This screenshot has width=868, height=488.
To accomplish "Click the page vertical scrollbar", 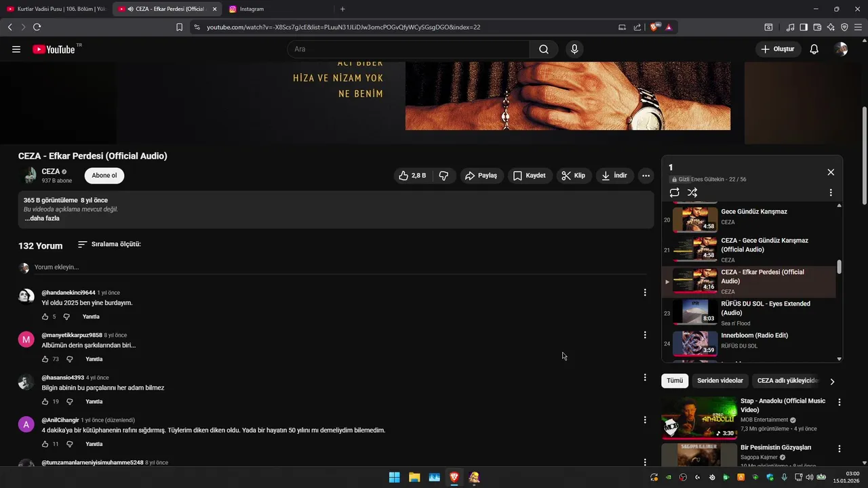I will coord(864,156).
